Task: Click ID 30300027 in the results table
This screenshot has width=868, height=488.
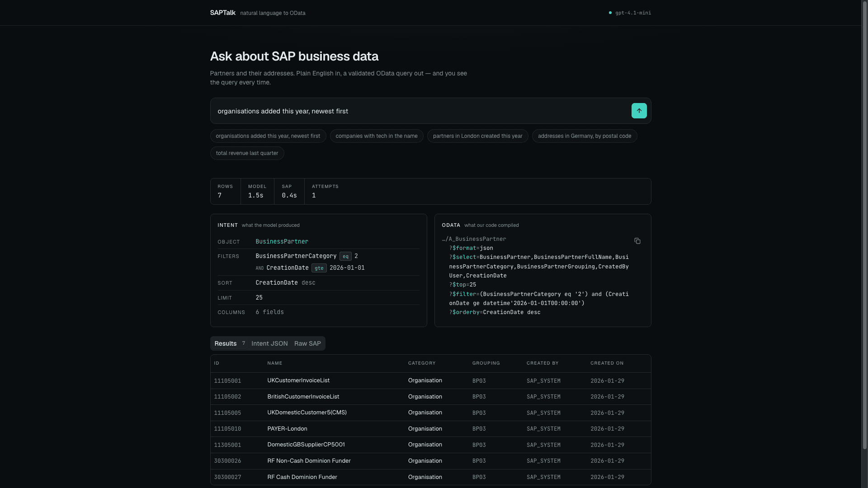Action: click(227, 477)
